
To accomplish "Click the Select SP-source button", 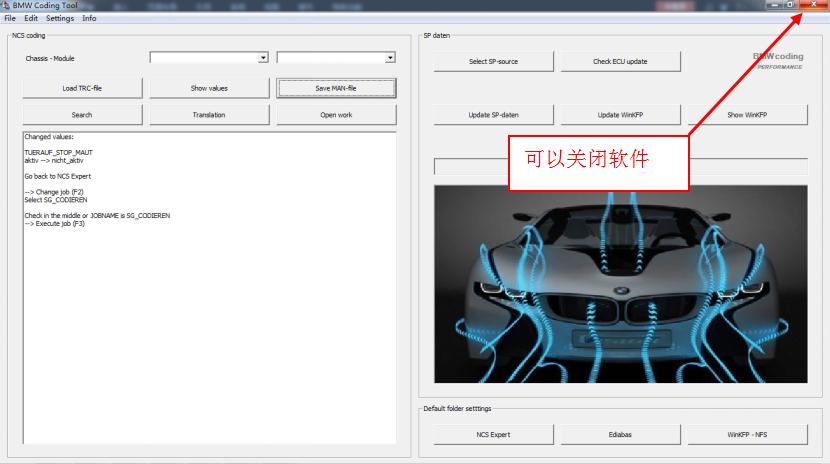I will pos(493,61).
